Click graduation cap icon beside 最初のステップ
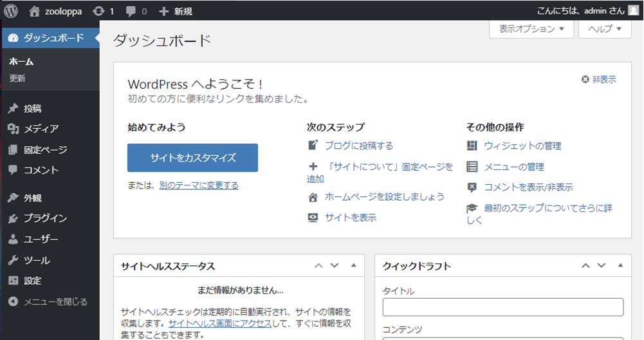644x340 pixels. tap(472, 208)
